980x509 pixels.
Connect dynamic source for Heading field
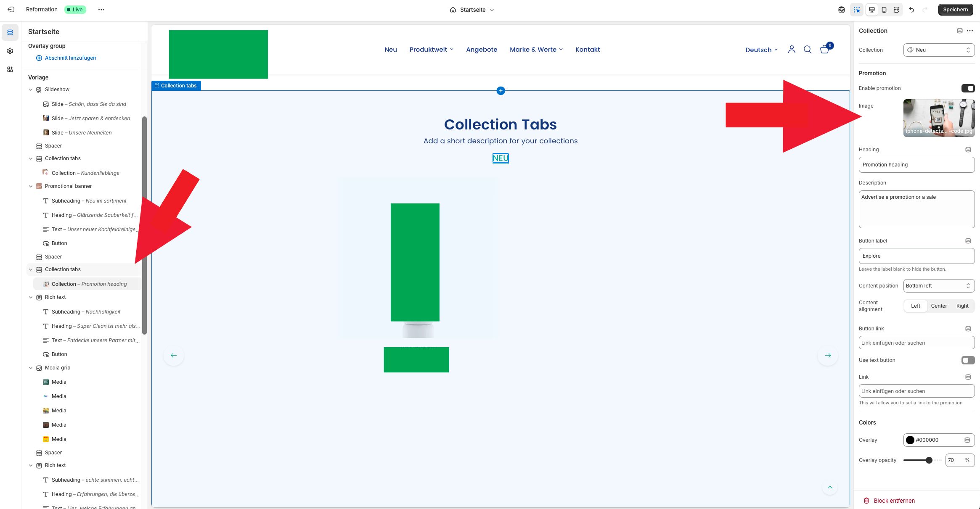(968, 150)
